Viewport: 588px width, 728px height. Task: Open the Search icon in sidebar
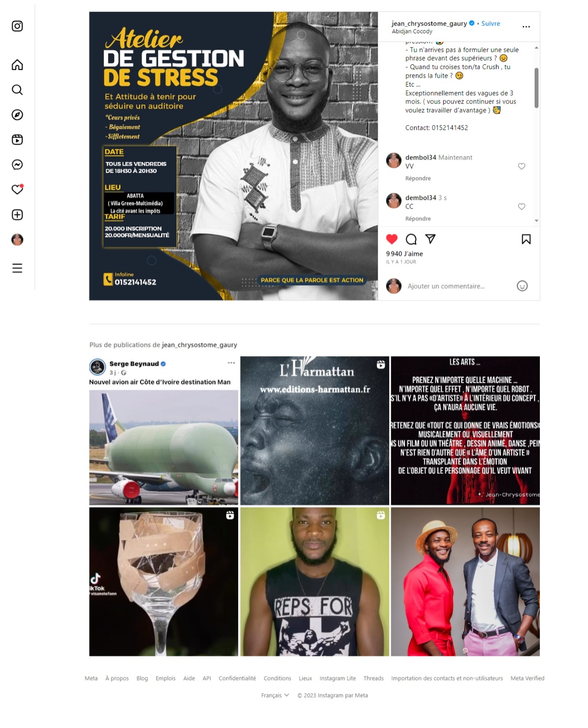tap(17, 90)
